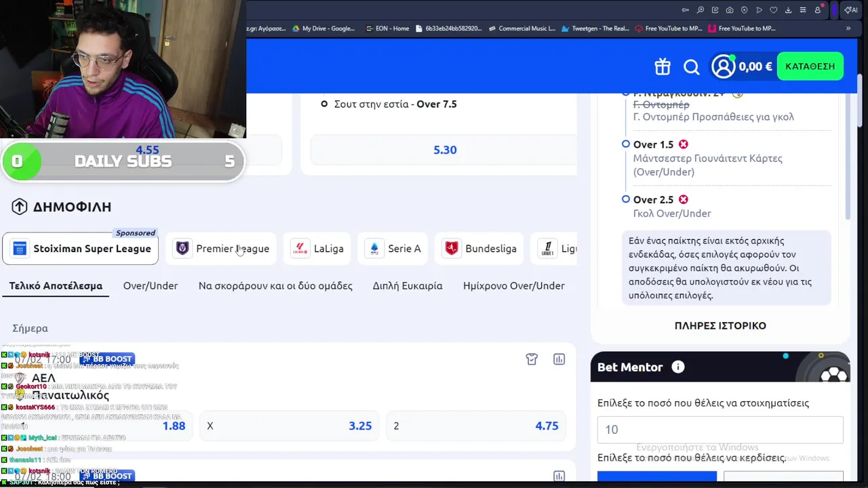Open stats bar-chart icon for ΑΕΛ match
868x488 pixels.
pyautogui.click(x=559, y=359)
